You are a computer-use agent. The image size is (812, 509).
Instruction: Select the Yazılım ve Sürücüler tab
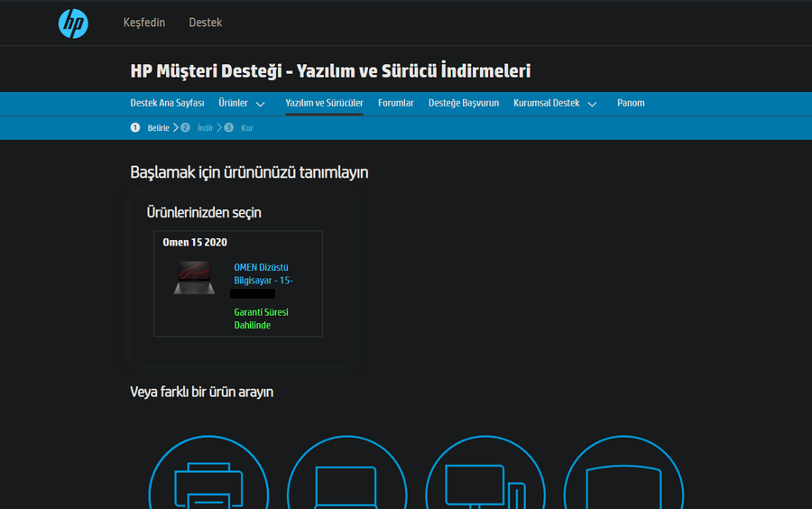click(x=324, y=103)
